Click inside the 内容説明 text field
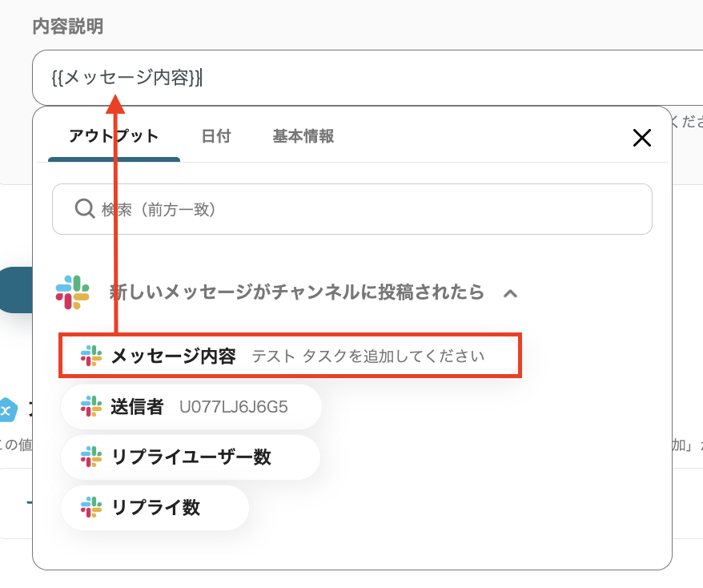 400,78
